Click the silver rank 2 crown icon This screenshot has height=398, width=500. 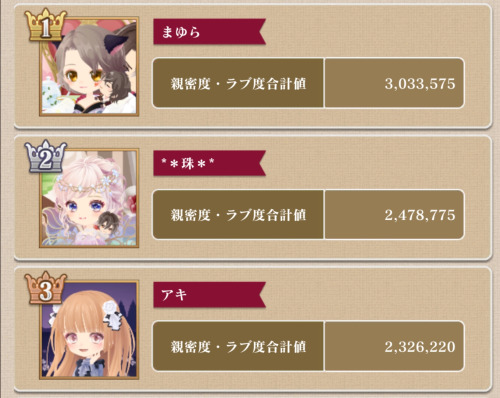(x=46, y=156)
